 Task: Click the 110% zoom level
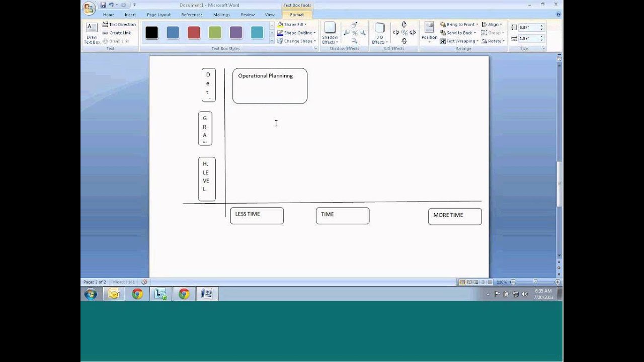click(502, 282)
